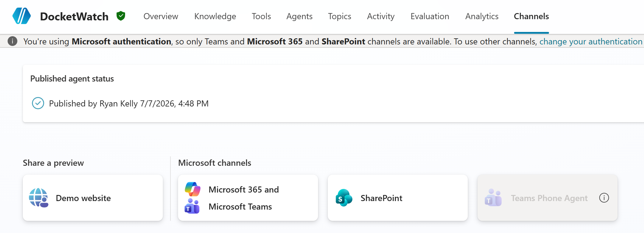
Task: Click the Teams Phone Agent info icon
Action: click(604, 198)
